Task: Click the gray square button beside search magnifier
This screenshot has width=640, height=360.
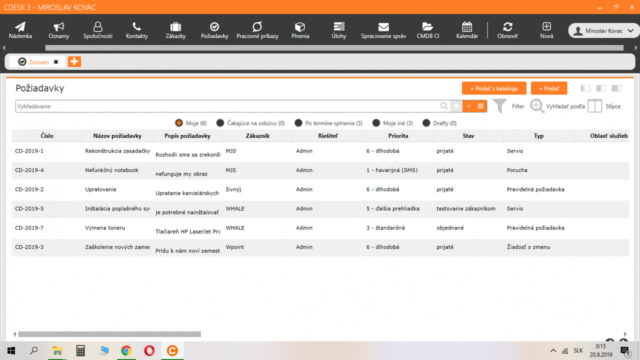Action: (x=456, y=106)
